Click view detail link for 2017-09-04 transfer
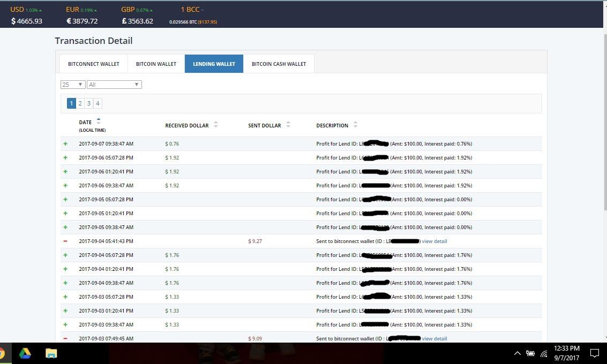 pyautogui.click(x=434, y=241)
